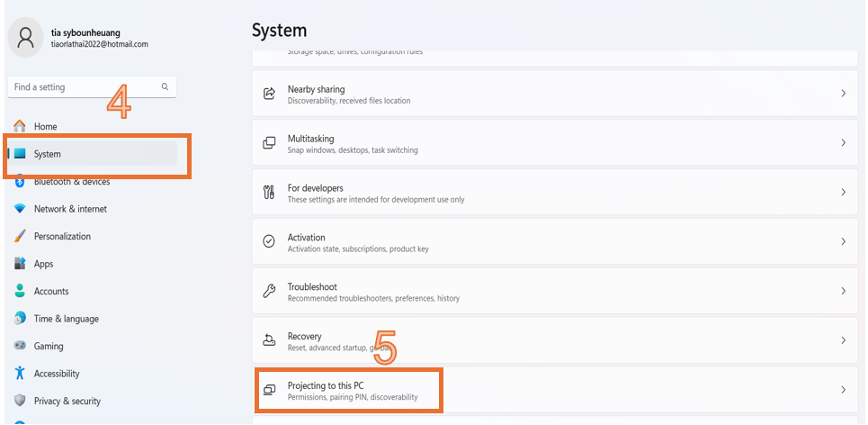Click the For developers tools icon
This screenshot has width=868, height=425.
(269, 193)
